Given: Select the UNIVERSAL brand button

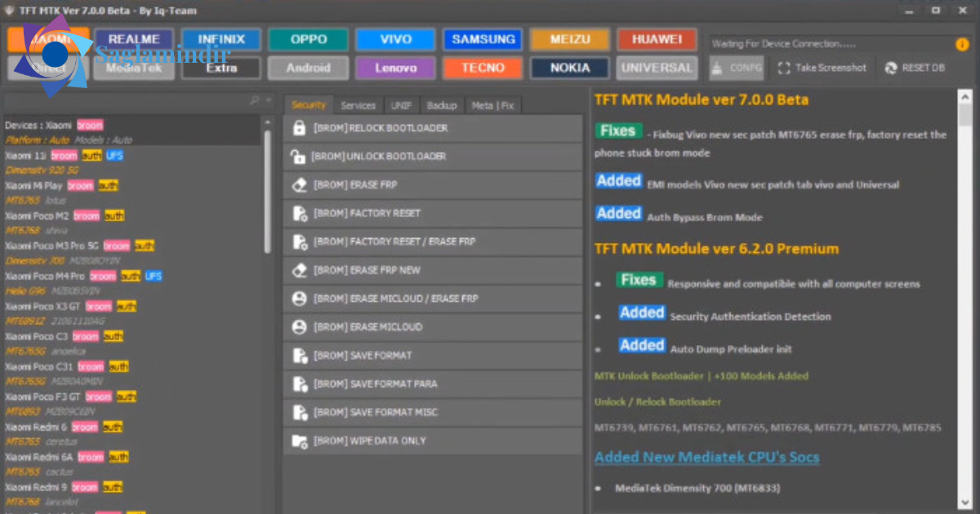Looking at the screenshot, I should (657, 68).
